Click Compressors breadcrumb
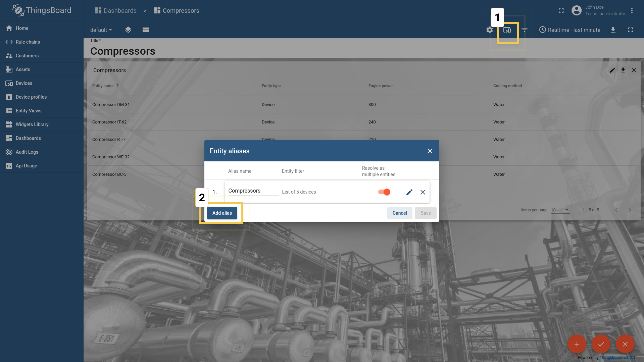 pyautogui.click(x=177, y=11)
